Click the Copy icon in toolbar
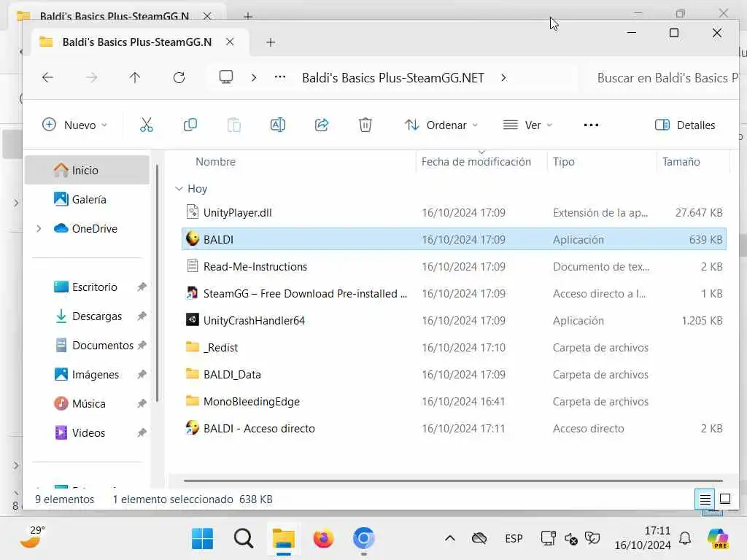 click(x=190, y=125)
